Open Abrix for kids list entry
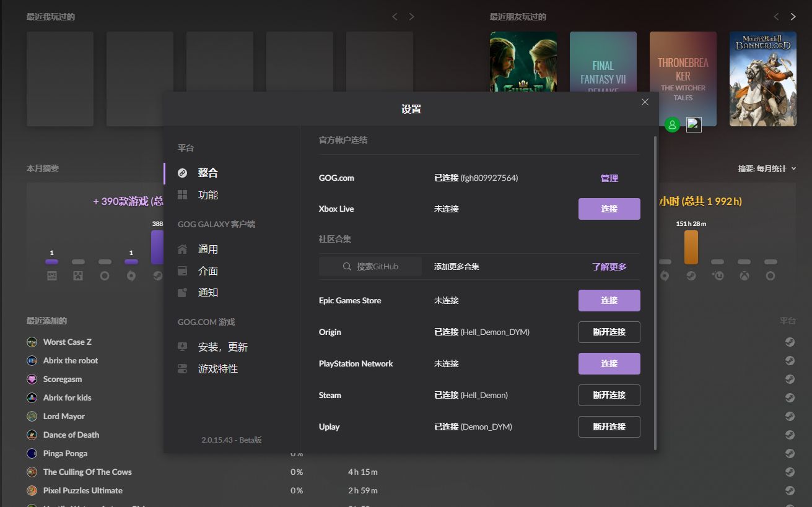812x507 pixels. click(x=68, y=397)
